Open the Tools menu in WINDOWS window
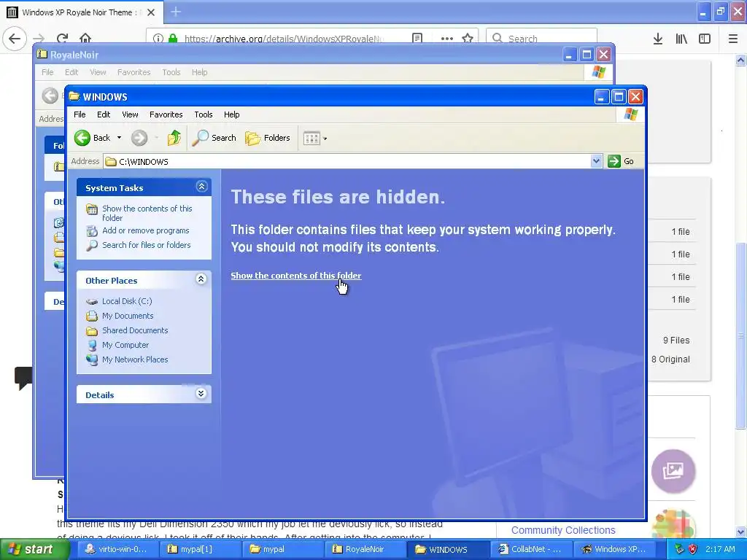This screenshot has width=747, height=560. click(203, 114)
